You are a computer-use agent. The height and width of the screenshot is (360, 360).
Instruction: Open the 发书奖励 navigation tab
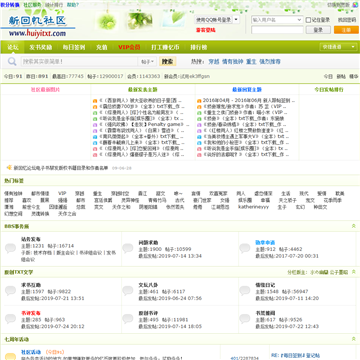41,47
